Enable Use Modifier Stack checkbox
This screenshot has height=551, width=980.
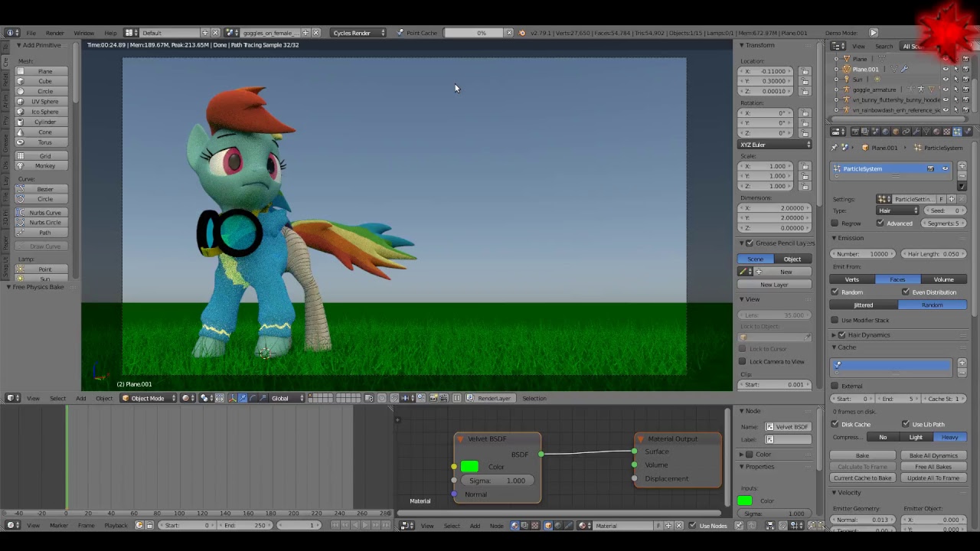[835, 321]
